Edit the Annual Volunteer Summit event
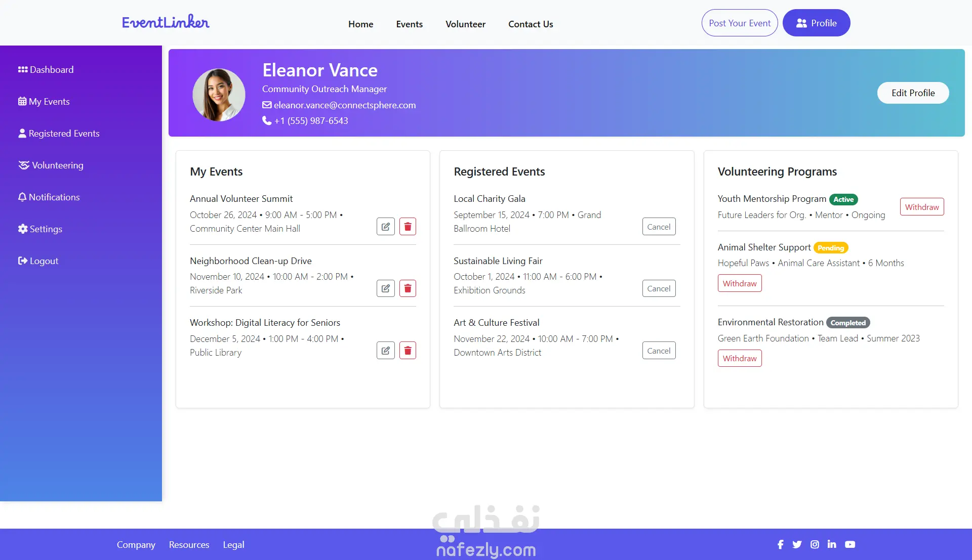The image size is (972, 560). (385, 227)
